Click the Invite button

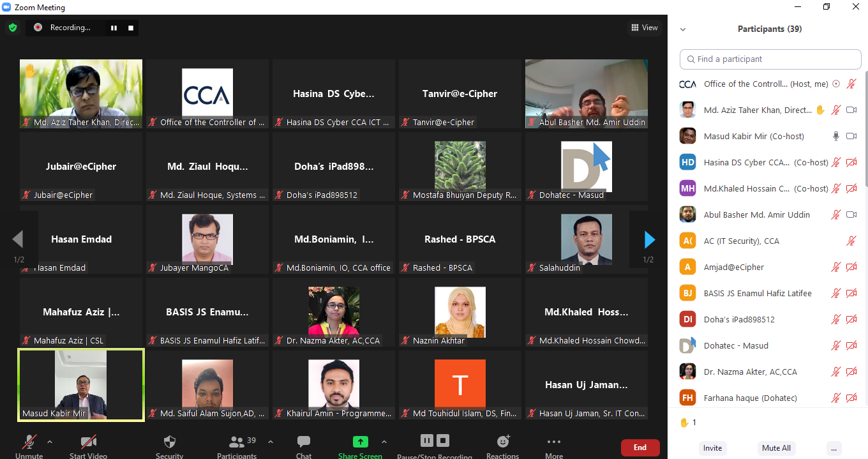pyautogui.click(x=713, y=448)
